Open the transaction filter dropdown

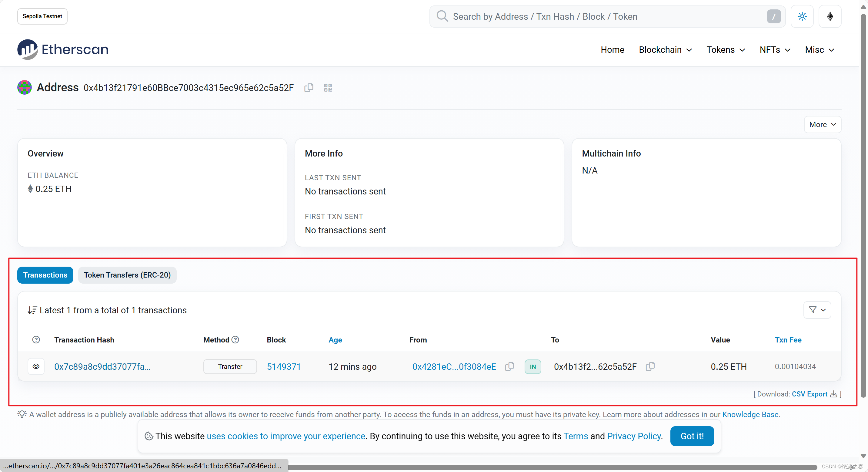tap(817, 310)
